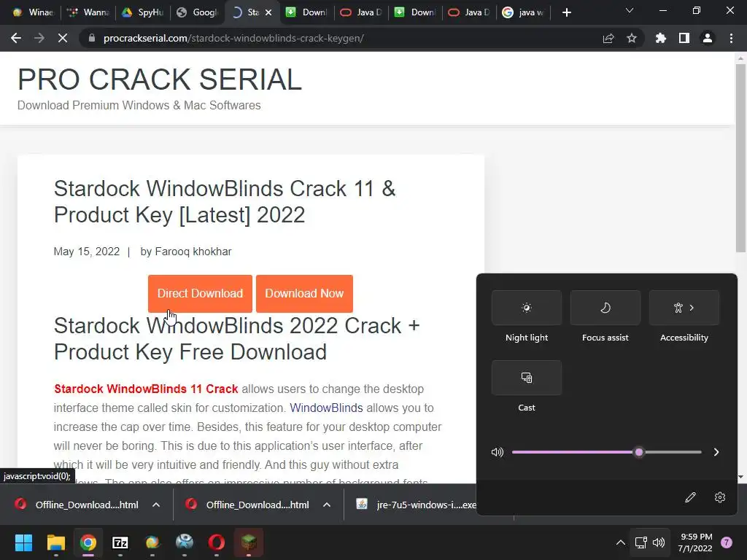Open the Opera browser taskbar icon
This screenshot has height=560, width=747.
[216, 542]
